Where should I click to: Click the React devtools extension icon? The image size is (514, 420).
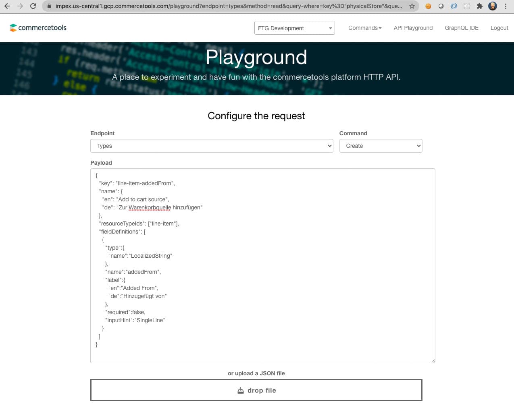pos(467,6)
